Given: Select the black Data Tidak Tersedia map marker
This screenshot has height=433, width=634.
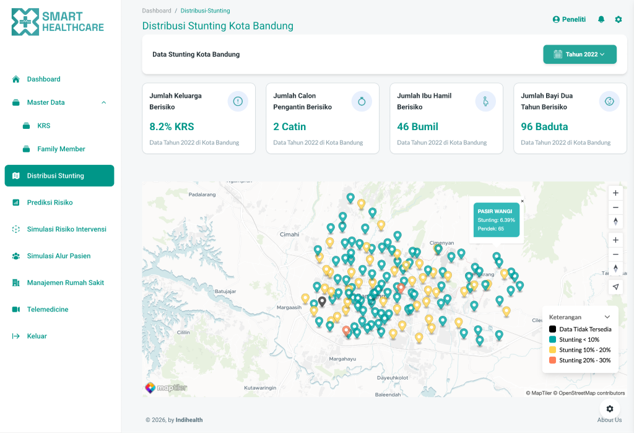Looking at the screenshot, I should point(322,301).
